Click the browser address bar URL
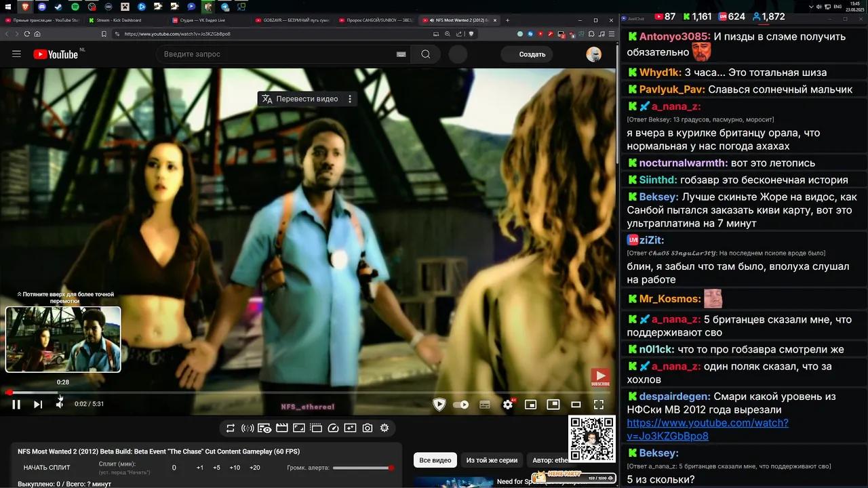 pos(178,34)
